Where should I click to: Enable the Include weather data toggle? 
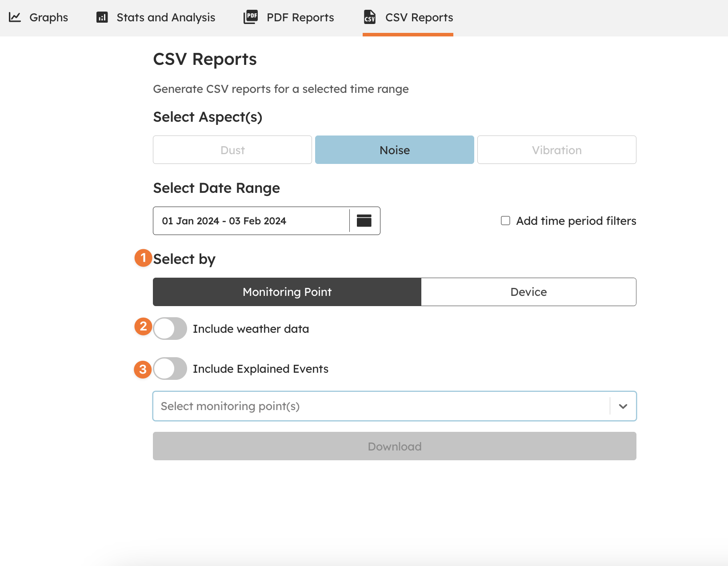[x=170, y=329]
